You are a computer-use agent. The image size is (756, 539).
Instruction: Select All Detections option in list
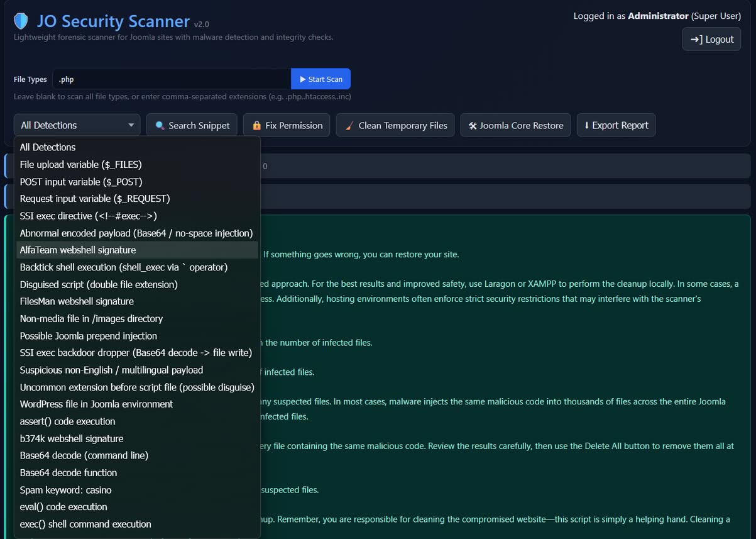click(x=138, y=147)
